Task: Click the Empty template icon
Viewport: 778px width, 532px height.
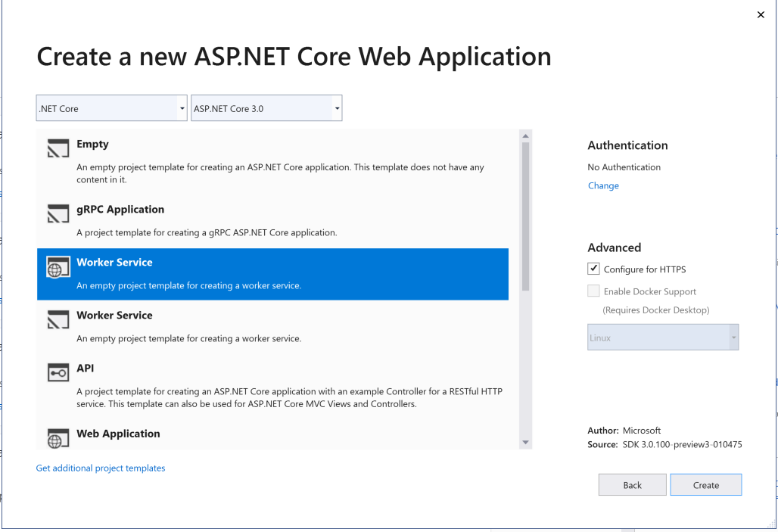Action: pyautogui.click(x=58, y=148)
